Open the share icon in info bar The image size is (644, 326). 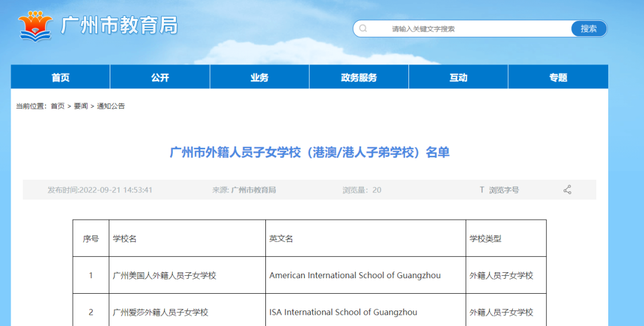(x=567, y=189)
